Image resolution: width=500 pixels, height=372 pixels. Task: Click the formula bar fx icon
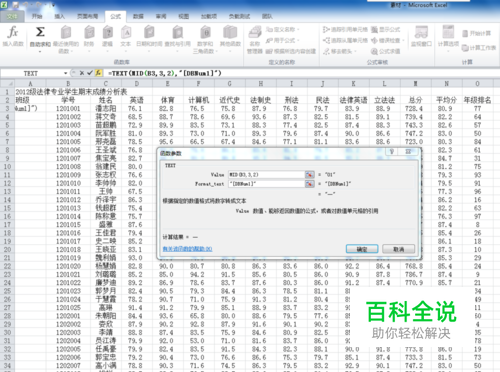[x=98, y=73]
